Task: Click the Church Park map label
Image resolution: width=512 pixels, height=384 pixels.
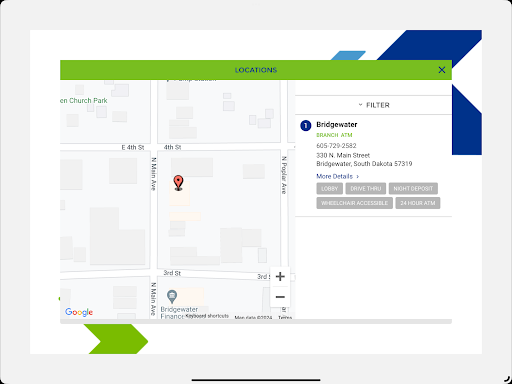Action: pos(84,100)
